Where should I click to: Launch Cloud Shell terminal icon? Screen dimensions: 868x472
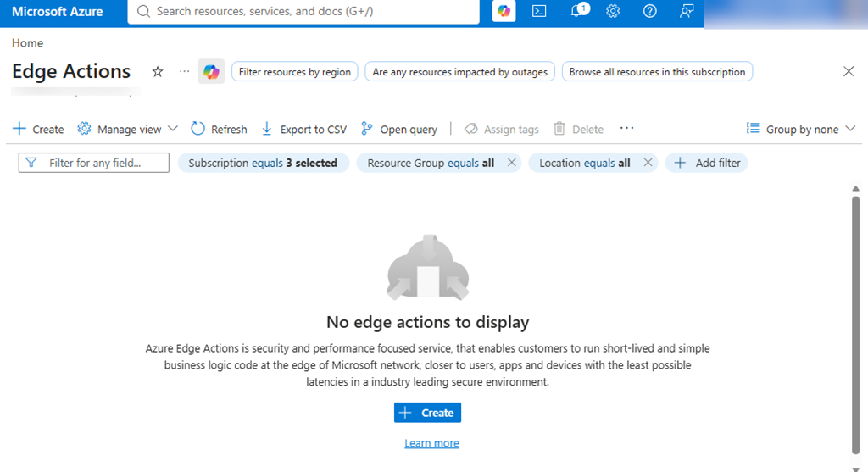[539, 11]
